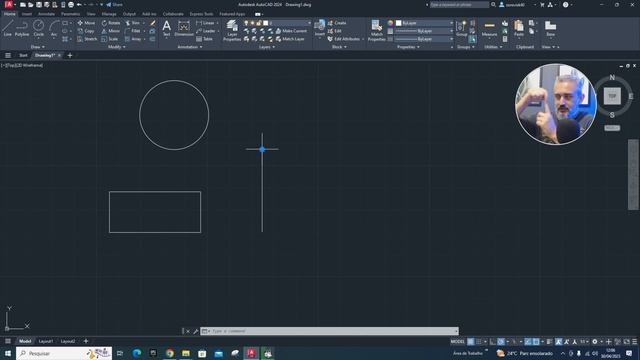The height and width of the screenshot is (360, 640).
Task: Click the Share button in title bar
Action: tap(114, 4)
